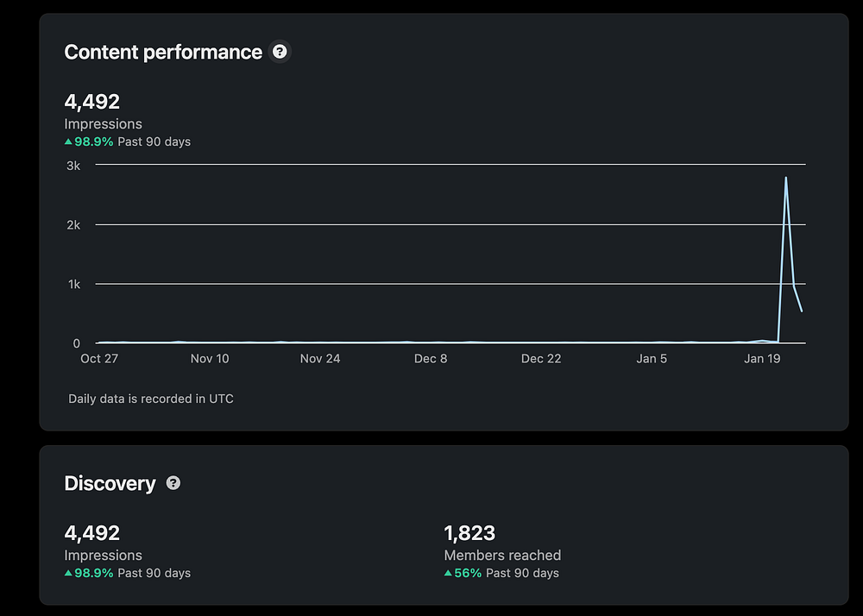
Task: Click the green up-arrow beside 56%
Action: [x=448, y=573]
